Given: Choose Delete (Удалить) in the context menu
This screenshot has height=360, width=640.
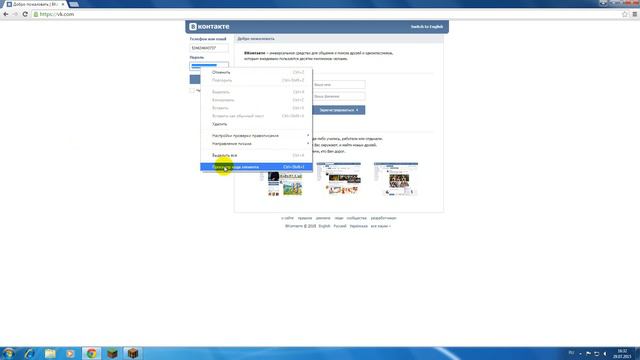Looking at the screenshot, I should point(256,124).
